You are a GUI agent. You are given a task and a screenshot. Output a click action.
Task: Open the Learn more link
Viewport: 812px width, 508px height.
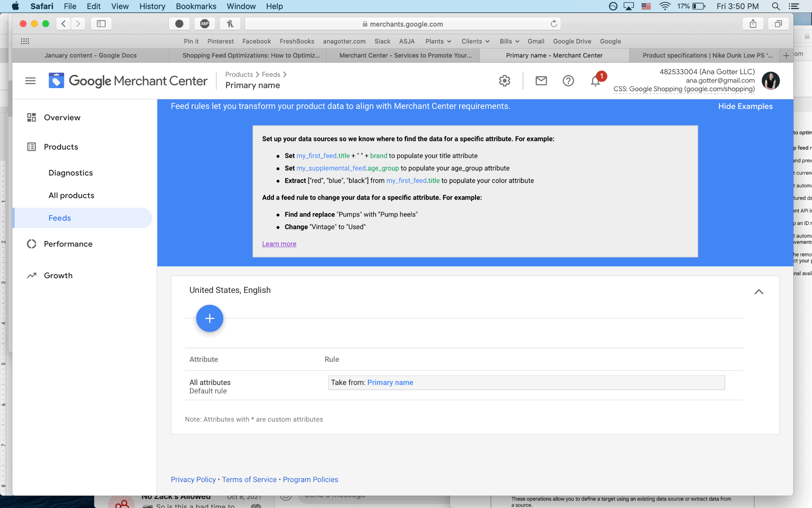[279, 244]
